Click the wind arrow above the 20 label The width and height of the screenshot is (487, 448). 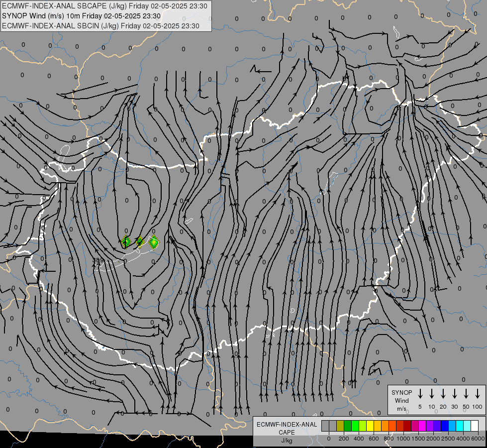(x=443, y=394)
